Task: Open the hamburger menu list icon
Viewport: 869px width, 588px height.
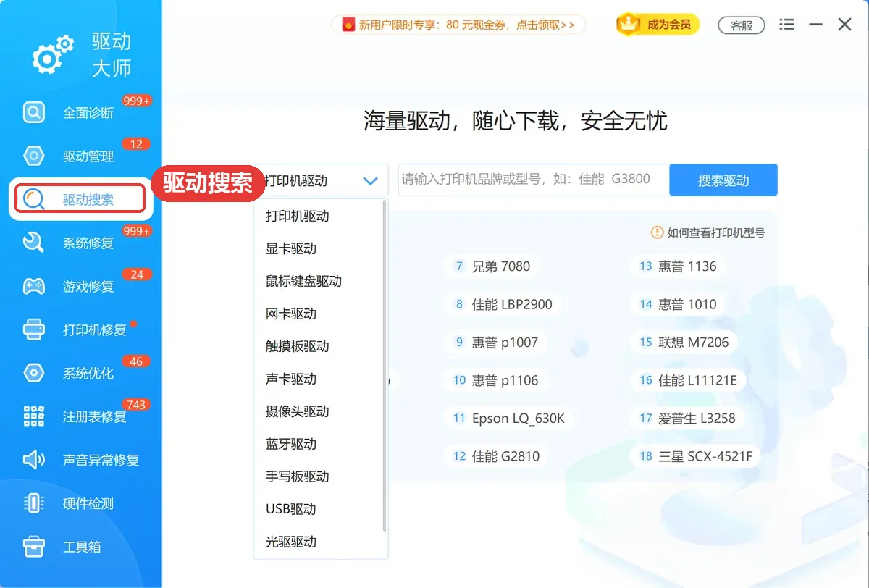Action: (x=786, y=25)
